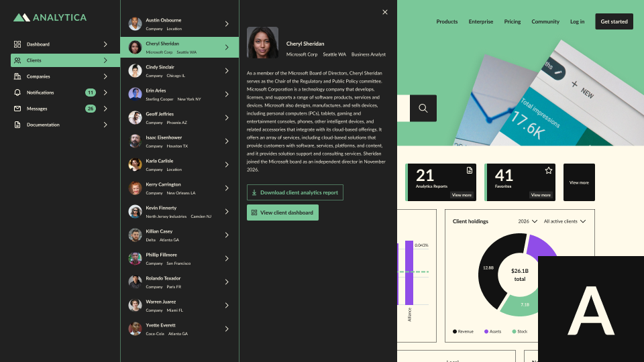Click the star icon on Favorites card
Viewport: 644px width, 362px height.
click(549, 171)
